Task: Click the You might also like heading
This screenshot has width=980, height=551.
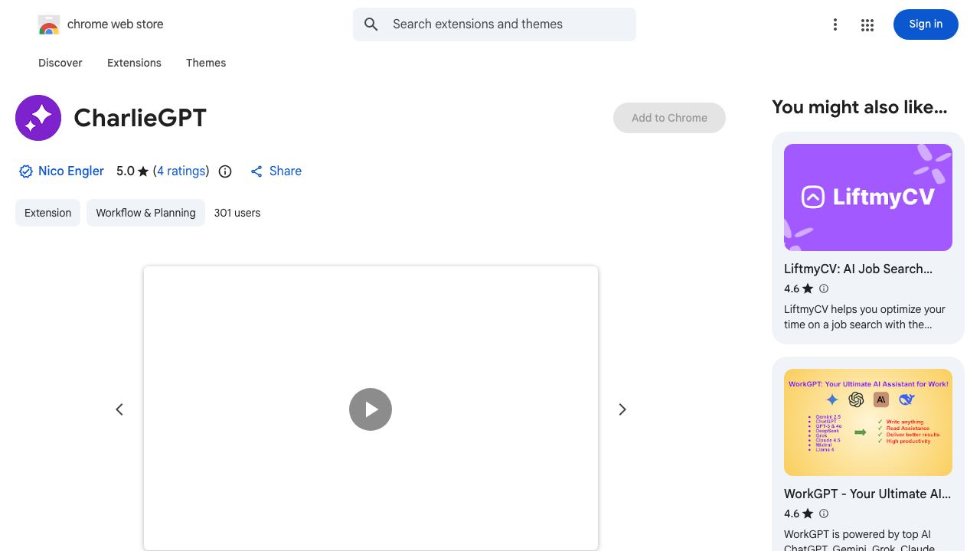Action: click(860, 107)
